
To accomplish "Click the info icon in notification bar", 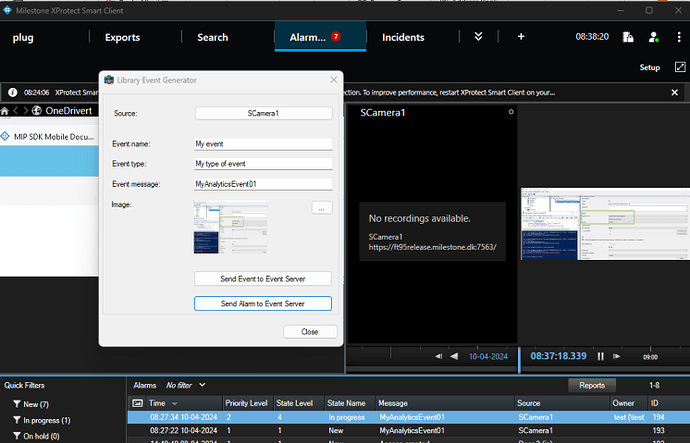I will click(x=13, y=92).
